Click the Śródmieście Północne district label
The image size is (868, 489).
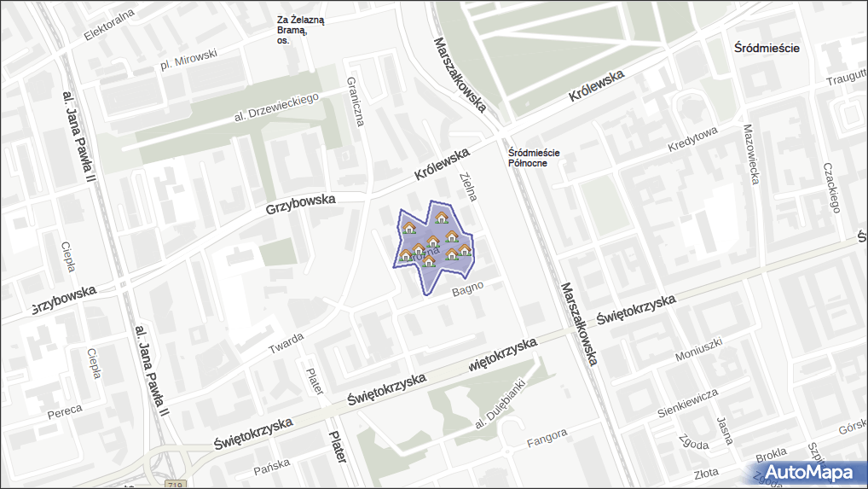pos(534,158)
